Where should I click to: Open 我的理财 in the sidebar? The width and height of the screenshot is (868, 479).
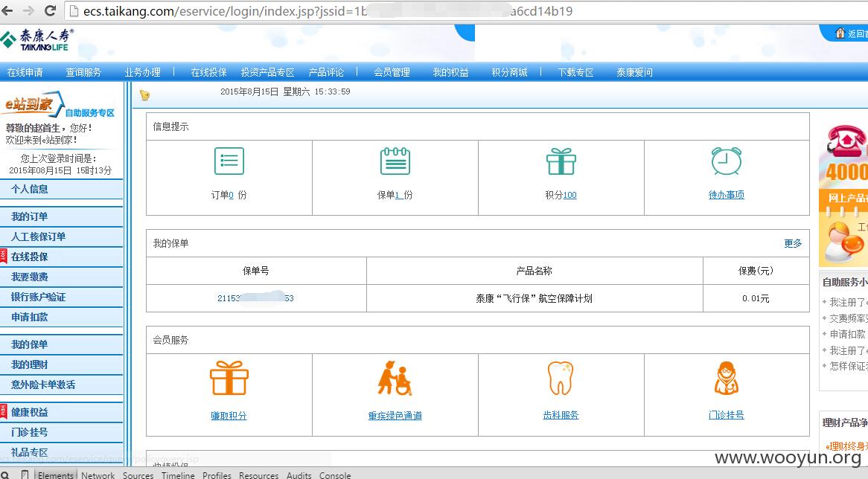tap(62, 364)
